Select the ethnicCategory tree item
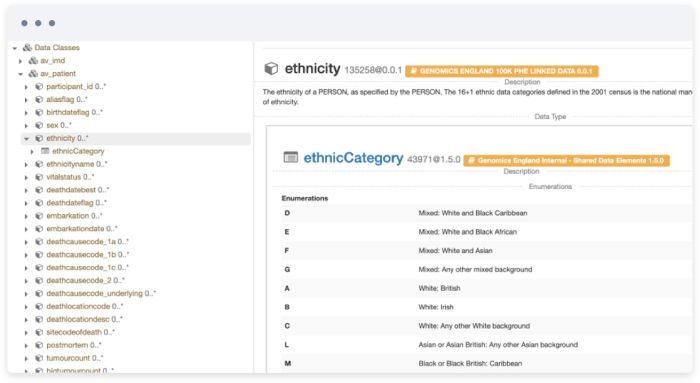This screenshot has width=700, height=383. point(78,151)
